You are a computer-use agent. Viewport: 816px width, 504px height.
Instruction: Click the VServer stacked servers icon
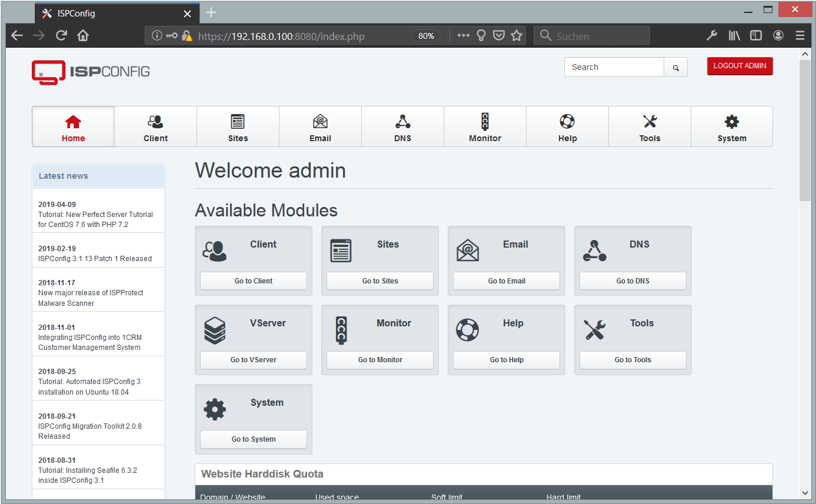click(x=215, y=331)
